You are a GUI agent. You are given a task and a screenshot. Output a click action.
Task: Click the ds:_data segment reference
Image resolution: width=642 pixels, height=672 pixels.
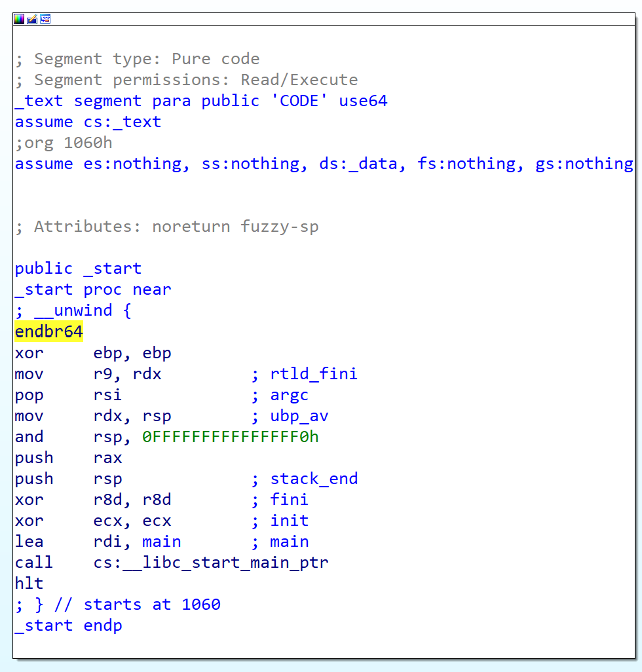pos(358,164)
